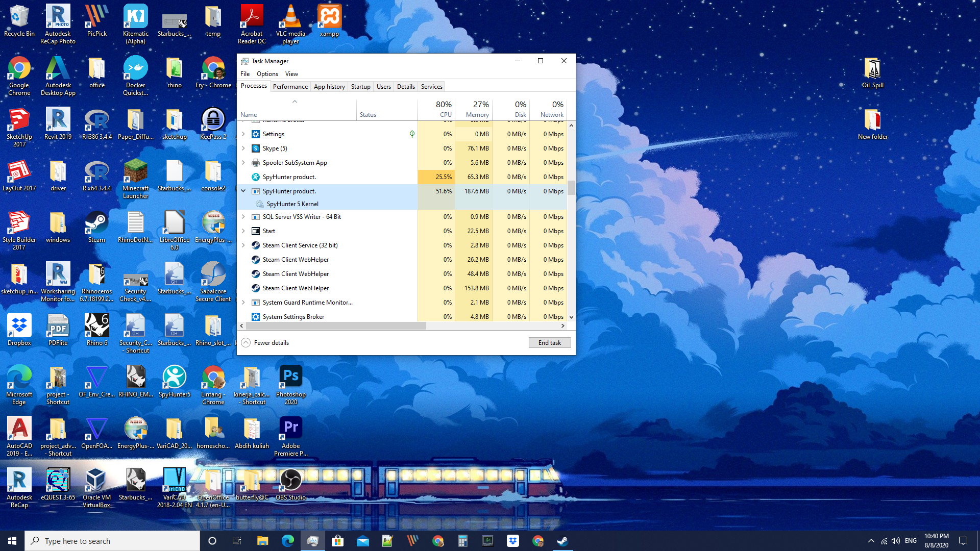
Task: Select the unexpanded SpyHunter product 25.5% row
Action: (402, 177)
